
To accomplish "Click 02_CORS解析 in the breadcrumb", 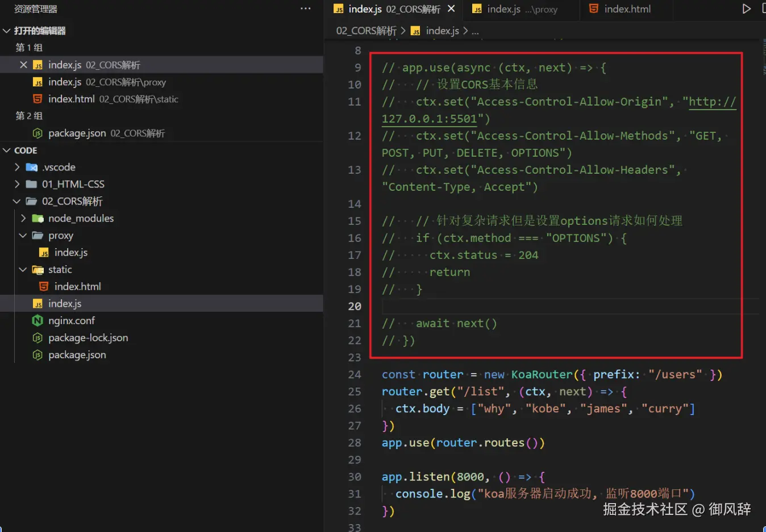I will coord(366,31).
